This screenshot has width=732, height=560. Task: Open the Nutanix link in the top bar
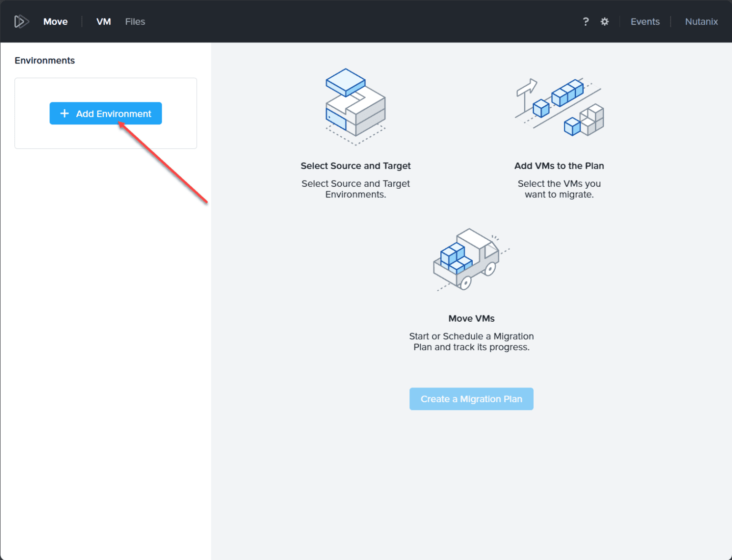701,21
